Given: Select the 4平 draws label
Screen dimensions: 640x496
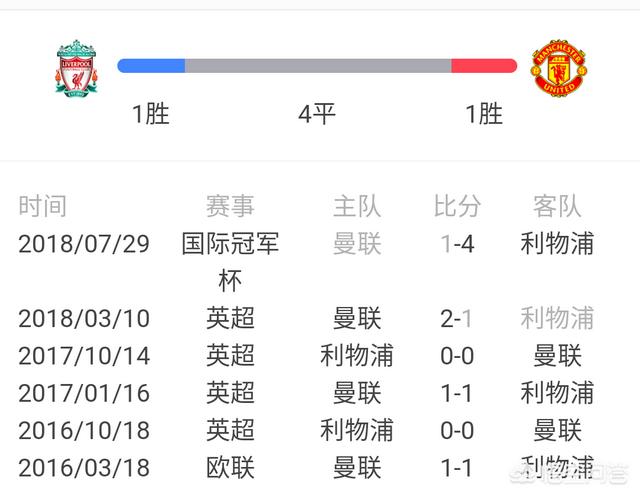Looking at the screenshot, I should [x=317, y=114].
